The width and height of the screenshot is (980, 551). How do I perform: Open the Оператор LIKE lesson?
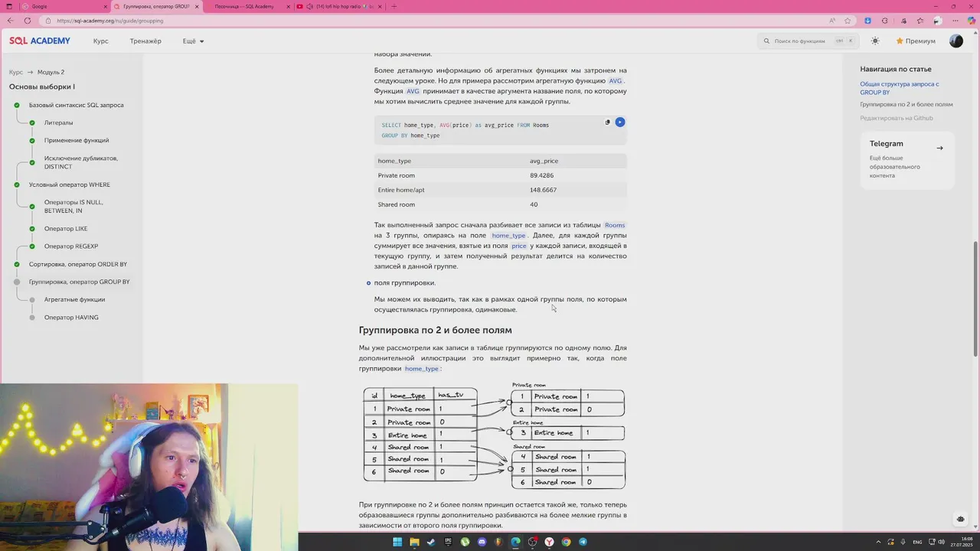coord(66,229)
